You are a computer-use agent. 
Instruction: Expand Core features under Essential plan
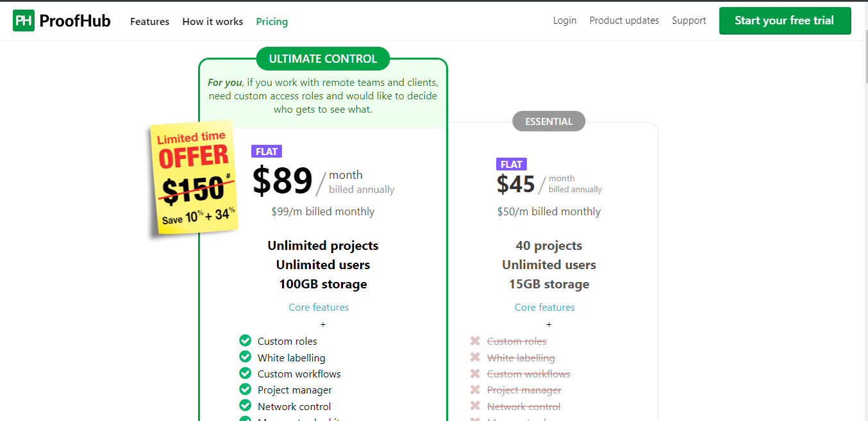point(545,308)
